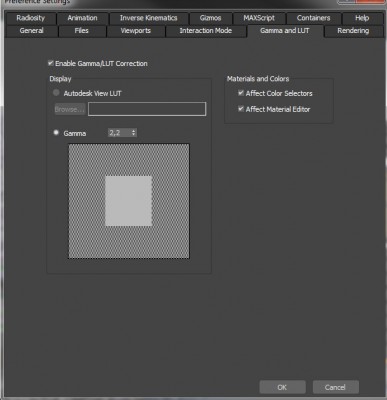Open the Animation tab

pos(82,18)
